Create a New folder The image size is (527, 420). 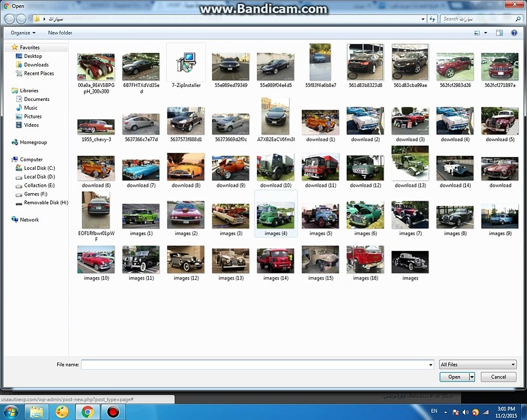click(x=60, y=33)
